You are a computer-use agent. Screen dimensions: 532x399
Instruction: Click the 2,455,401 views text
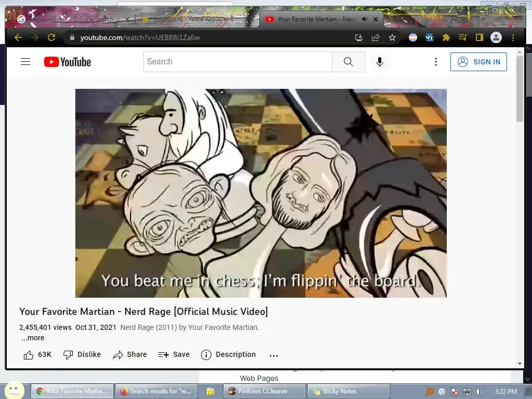(45, 327)
